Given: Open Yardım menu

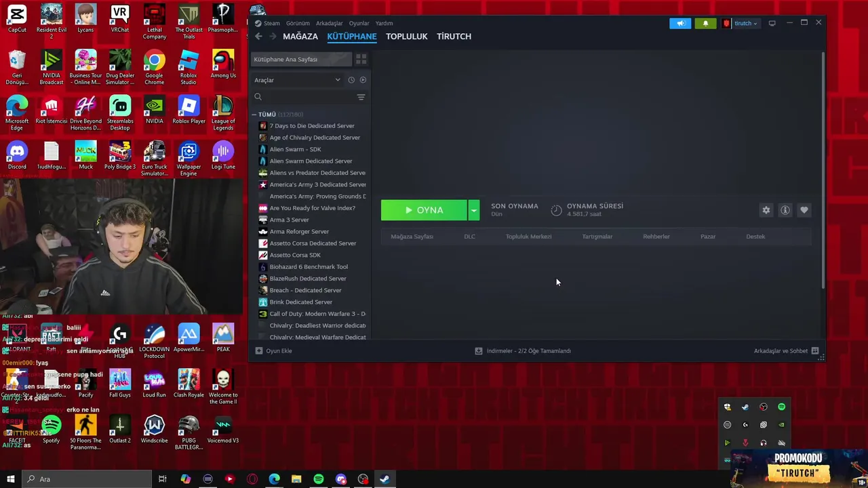Looking at the screenshot, I should click(384, 23).
